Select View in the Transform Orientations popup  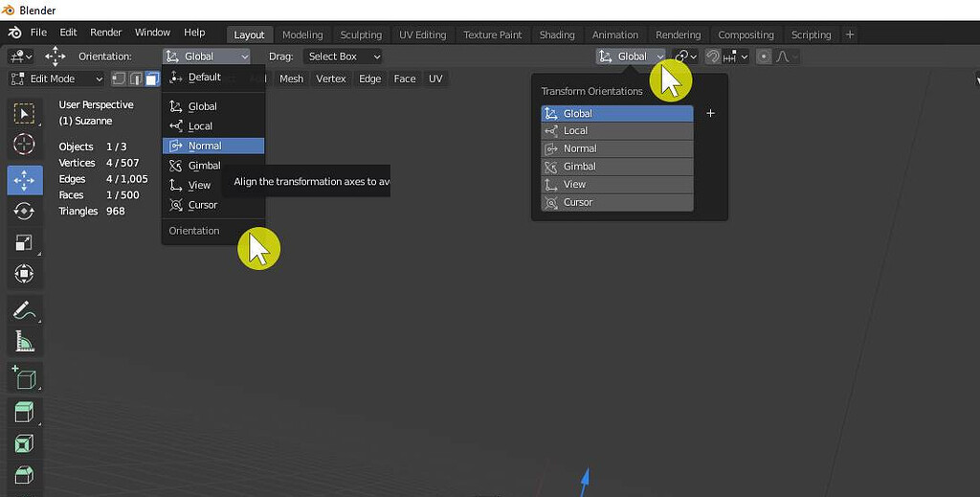click(617, 185)
